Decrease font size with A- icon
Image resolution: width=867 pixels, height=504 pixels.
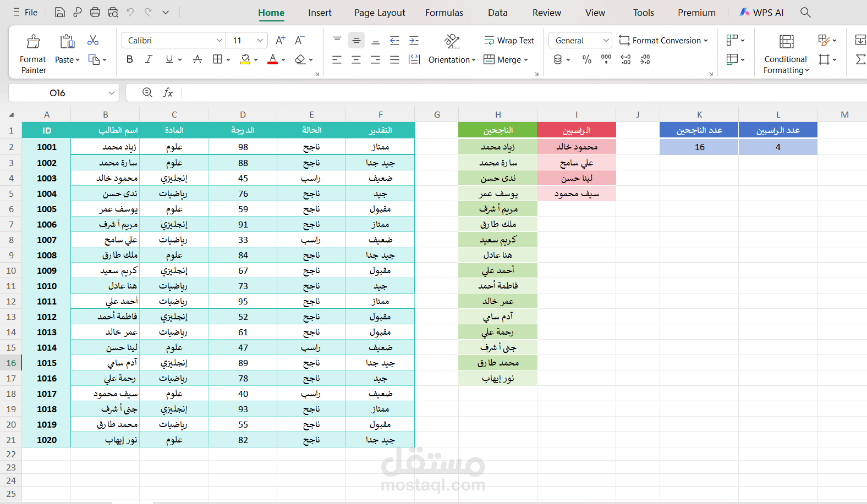(x=299, y=40)
